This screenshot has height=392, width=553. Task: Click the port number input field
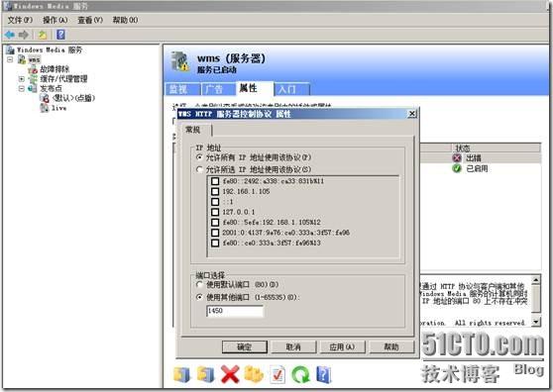click(235, 311)
